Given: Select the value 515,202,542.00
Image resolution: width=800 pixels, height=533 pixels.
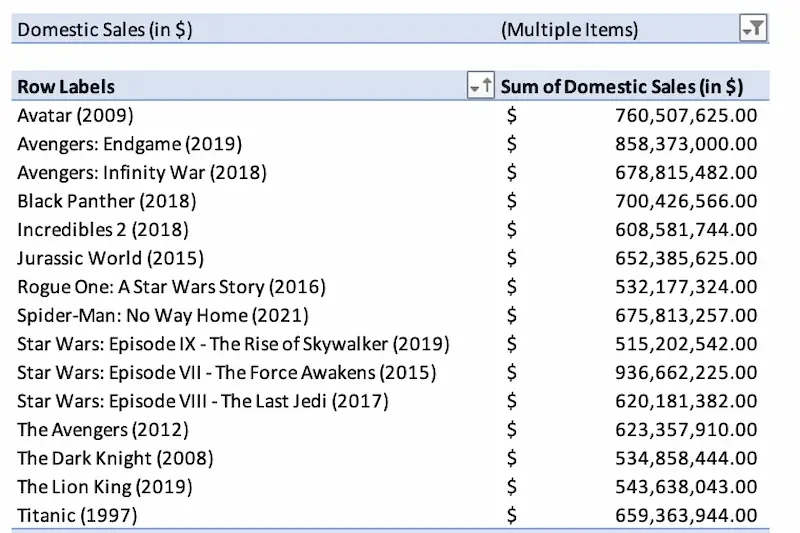Looking at the screenshot, I should 686,344.
